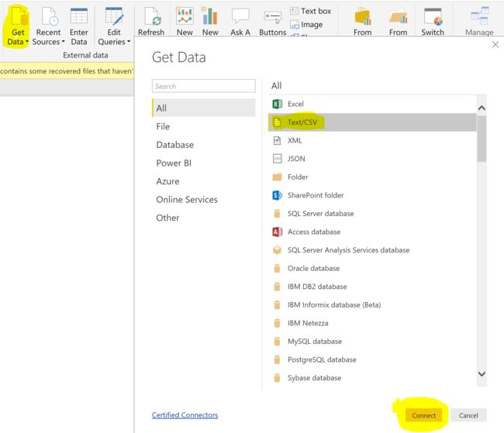Viewport: 504px width, 433px height.
Task: Choose the Other category
Action: 204,218
